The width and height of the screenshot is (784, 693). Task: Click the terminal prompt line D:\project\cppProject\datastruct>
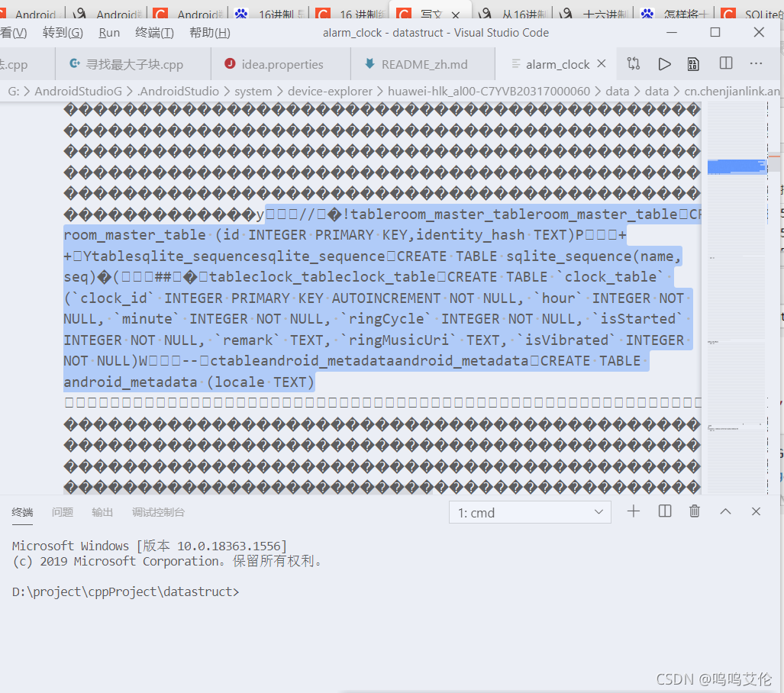click(x=125, y=591)
